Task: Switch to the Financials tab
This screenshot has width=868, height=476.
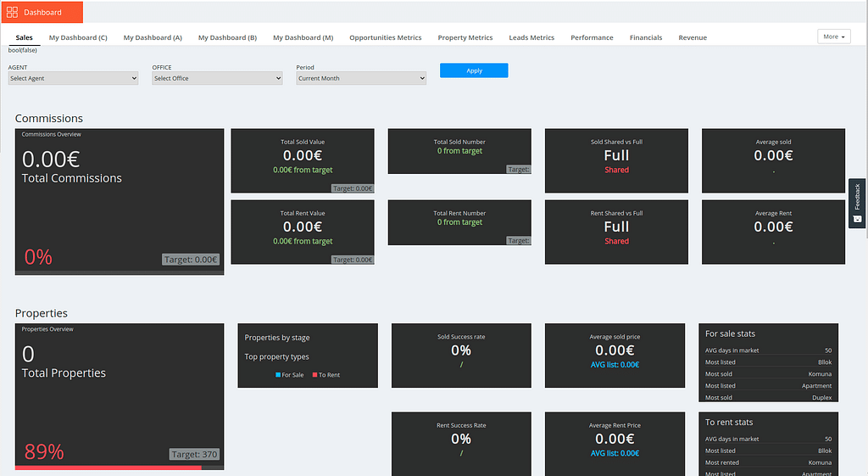Action: (x=646, y=37)
